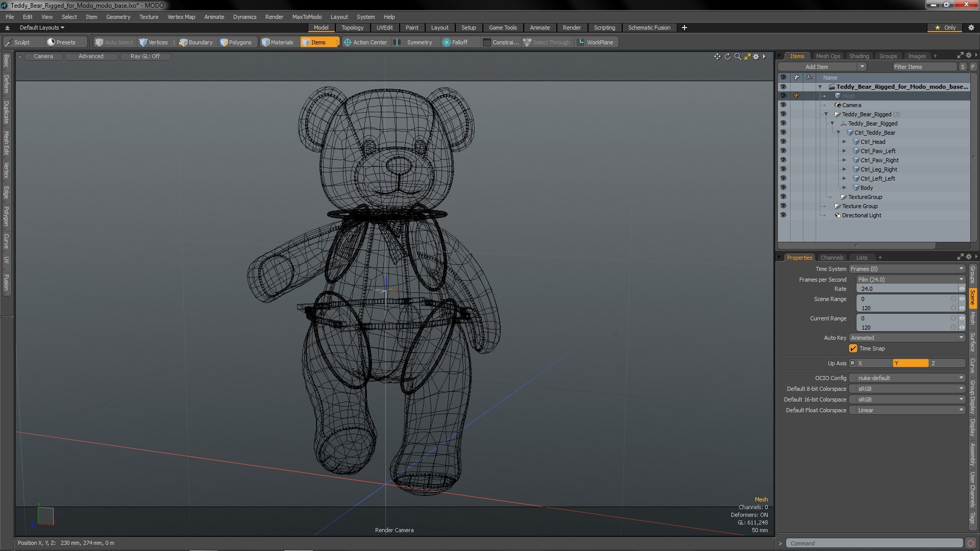Activate Items selection mode
This screenshot has height=551, width=980.
coord(319,42)
